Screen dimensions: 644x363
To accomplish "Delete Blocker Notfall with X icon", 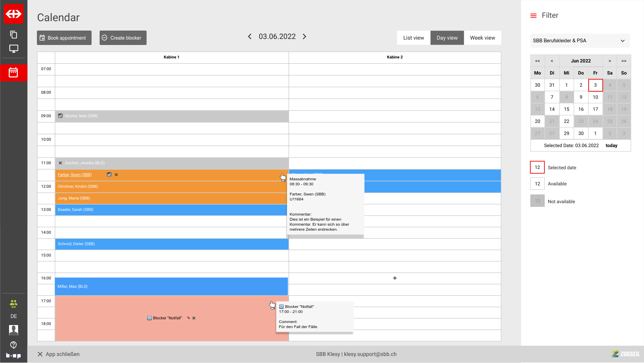I will tap(194, 318).
